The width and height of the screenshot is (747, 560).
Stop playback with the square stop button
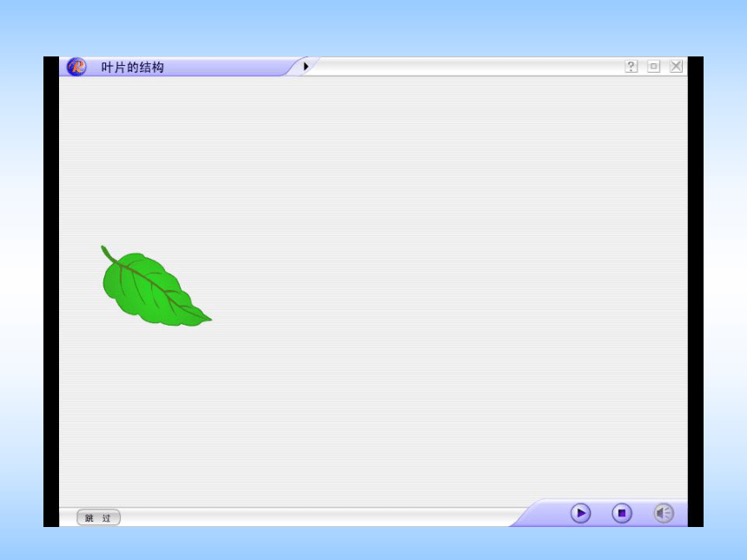[x=622, y=513]
